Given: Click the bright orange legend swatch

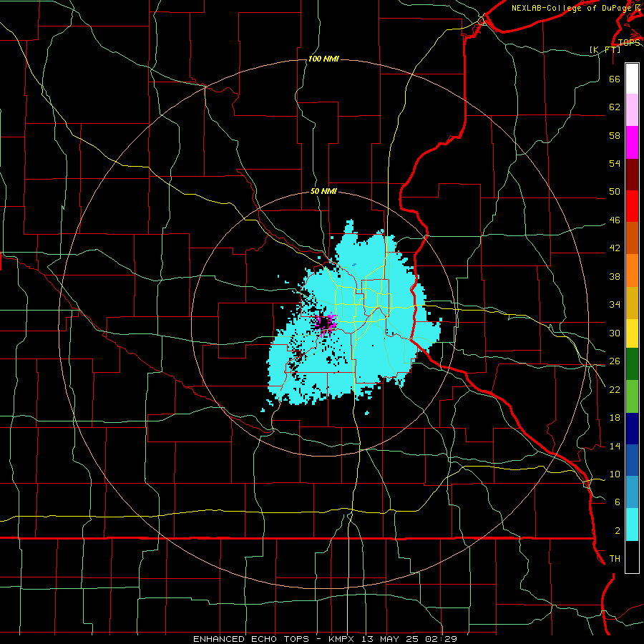Looking at the screenshot, I should click(x=632, y=270).
